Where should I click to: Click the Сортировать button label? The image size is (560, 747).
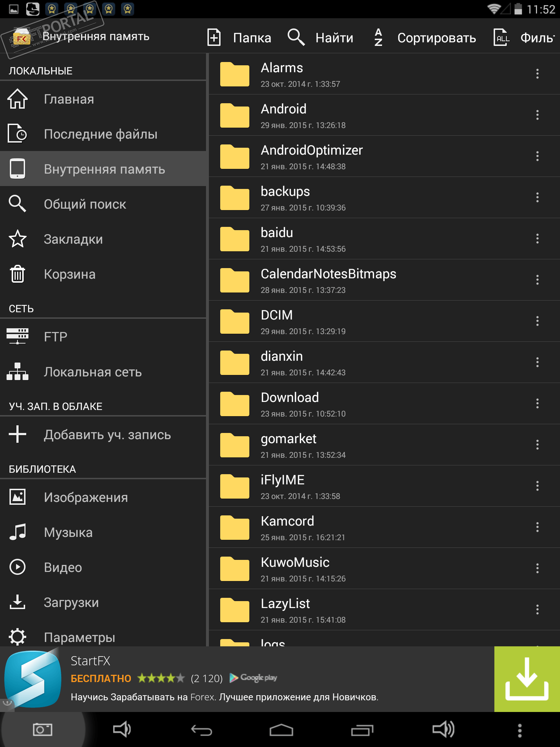[436, 38]
